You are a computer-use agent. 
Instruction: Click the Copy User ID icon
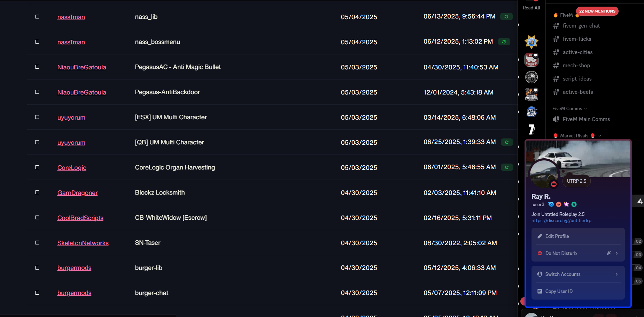[540, 291]
